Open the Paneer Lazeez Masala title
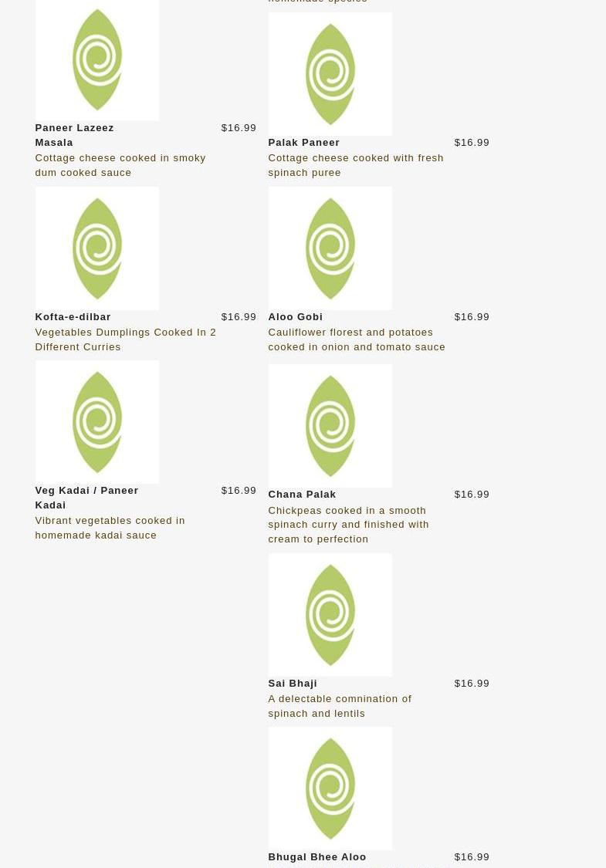606x868 pixels. (74, 135)
